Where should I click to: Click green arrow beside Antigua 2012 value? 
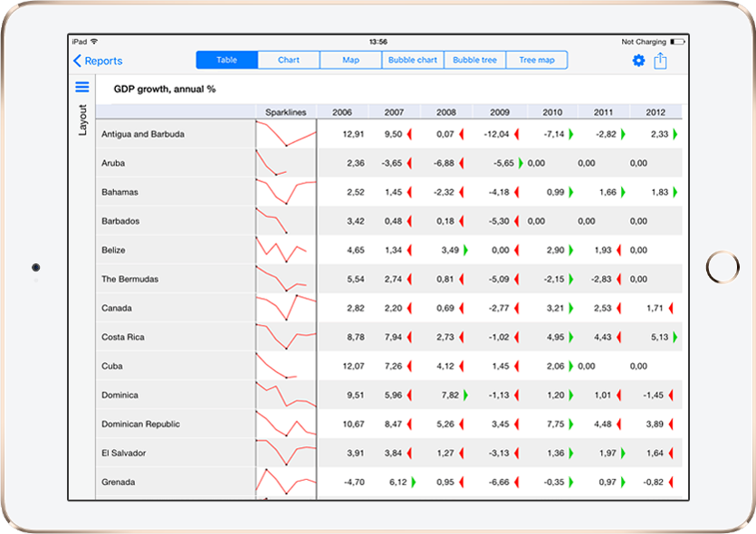(x=675, y=134)
